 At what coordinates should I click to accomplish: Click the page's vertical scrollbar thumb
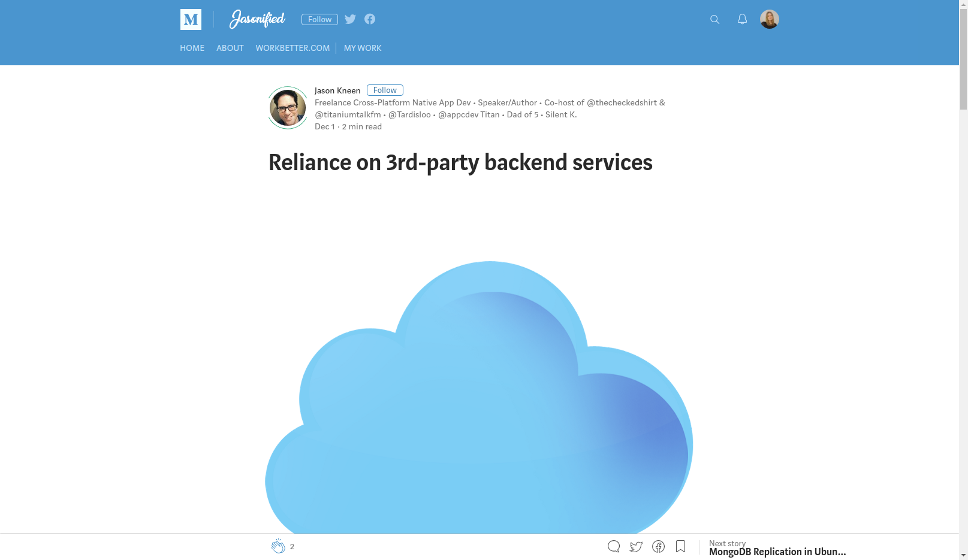pos(963,59)
